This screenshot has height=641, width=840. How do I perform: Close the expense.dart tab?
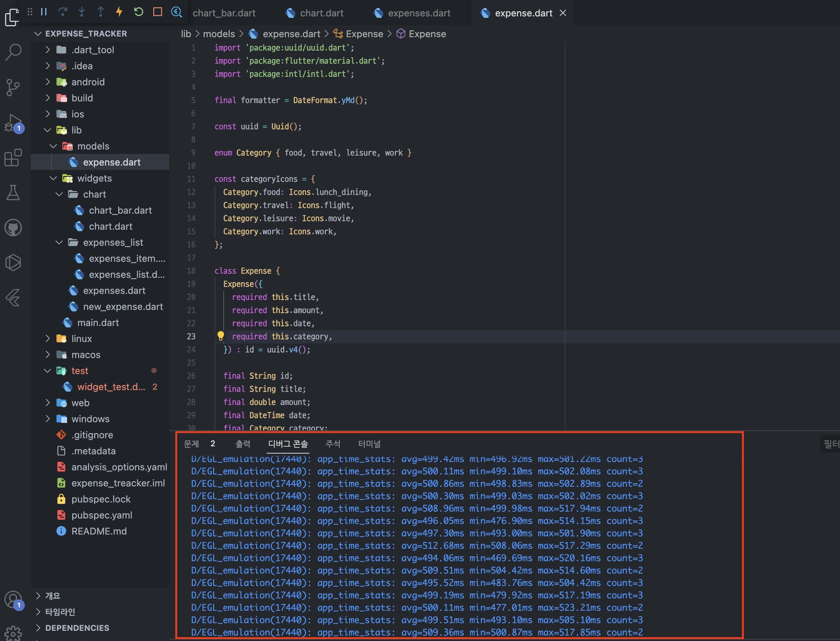[x=563, y=13]
